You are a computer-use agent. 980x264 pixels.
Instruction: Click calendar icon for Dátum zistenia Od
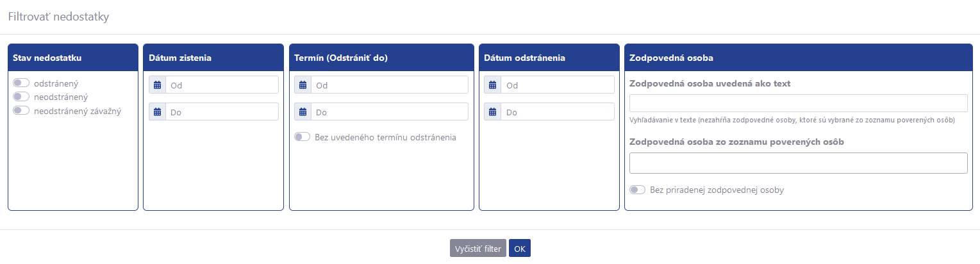pos(157,85)
